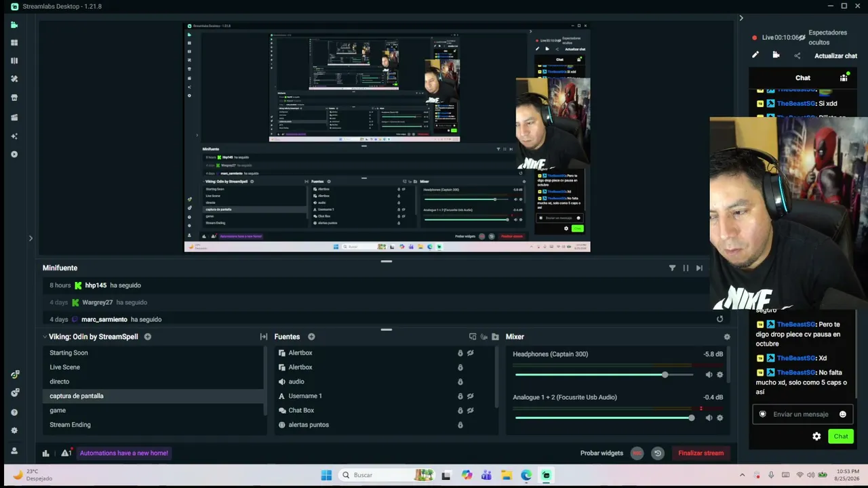Image resolution: width=868 pixels, height=488 pixels.
Task: Mute Headphones (Captain 300) in the Mixer
Action: pos(709,375)
